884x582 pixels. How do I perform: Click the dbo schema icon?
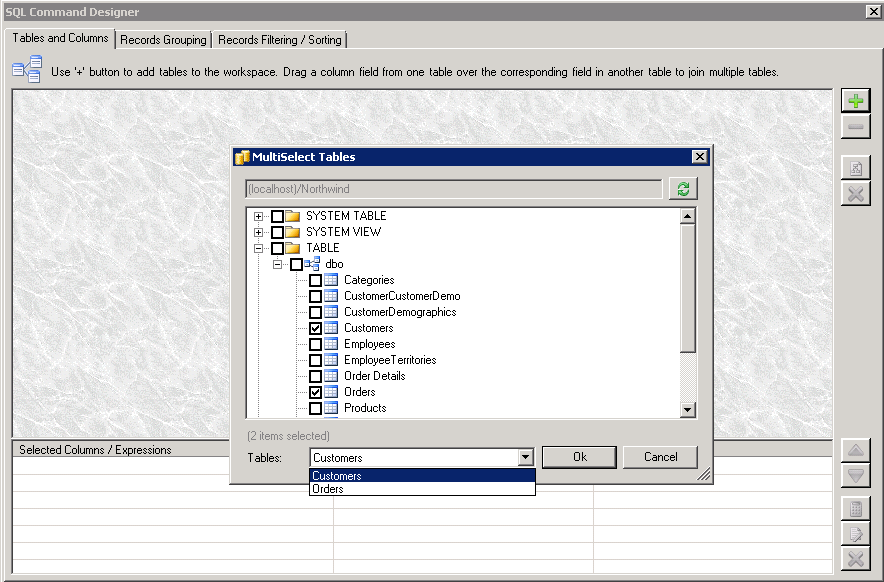point(312,264)
